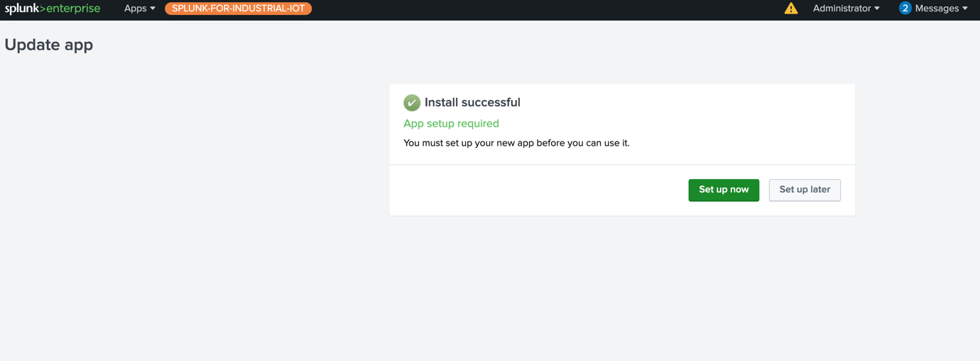
Task: Choose the Set up later button
Action: click(805, 190)
